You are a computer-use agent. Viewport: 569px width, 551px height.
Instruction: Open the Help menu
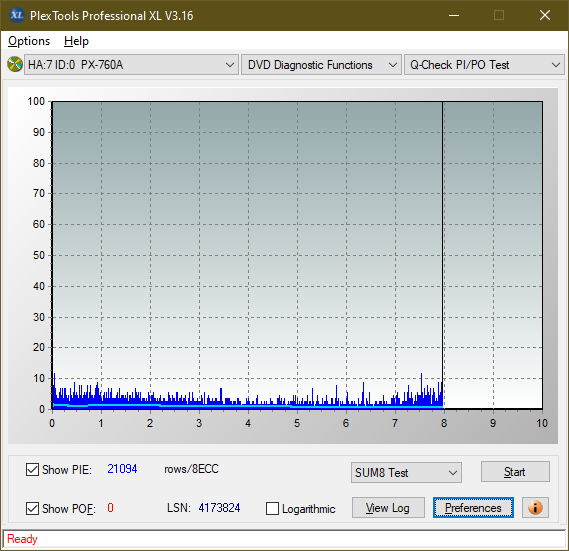[76, 41]
